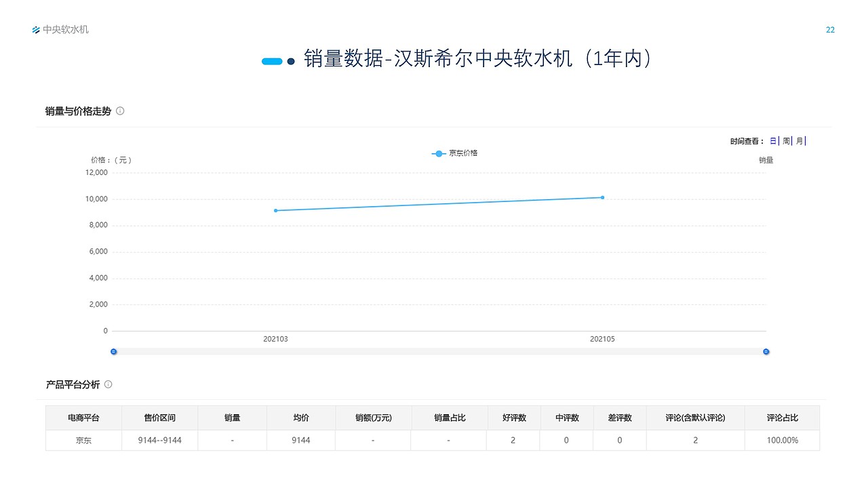Switch time view to 日
The image size is (868, 488).
coord(773,141)
